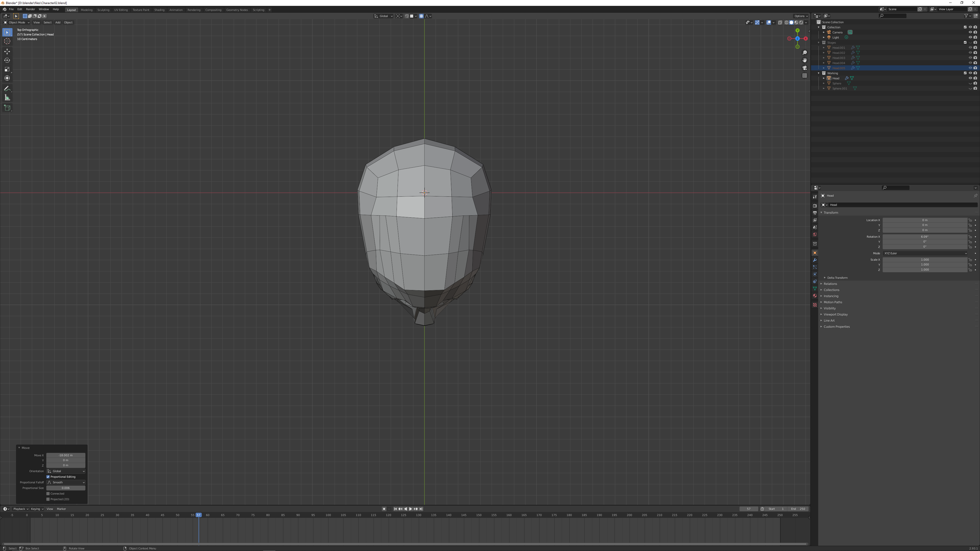This screenshot has height=551, width=980.
Task: Click the zoom magnifier viewport gizmo
Action: (805, 53)
